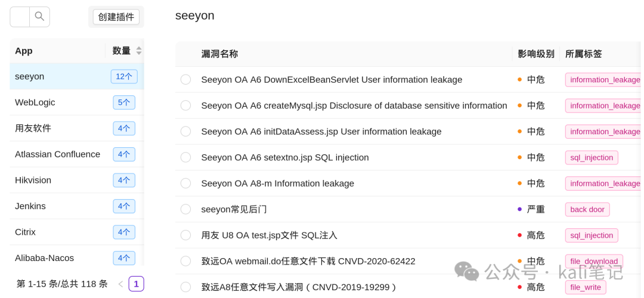The height and width of the screenshot is (298, 644).
Task: Click page number 1 button
Action: click(x=137, y=284)
